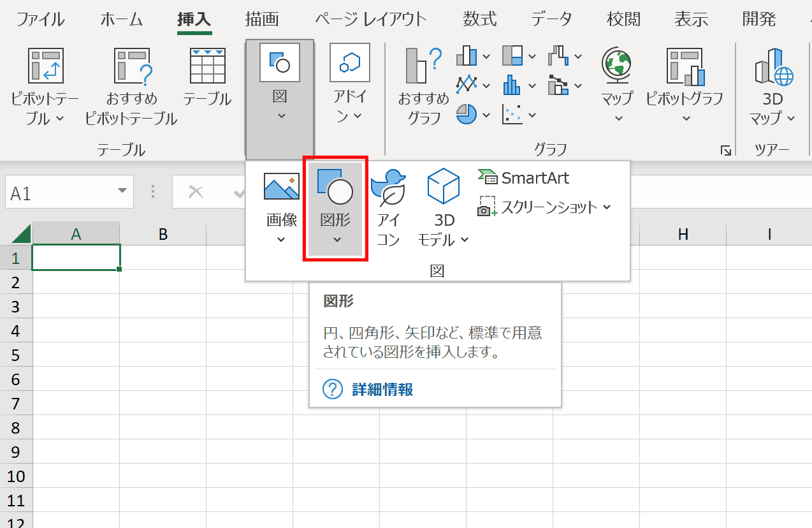This screenshot has height=528, width=812.
Task: Expand scatter chart dropdown arrow
Action: [x=532, y=115]
